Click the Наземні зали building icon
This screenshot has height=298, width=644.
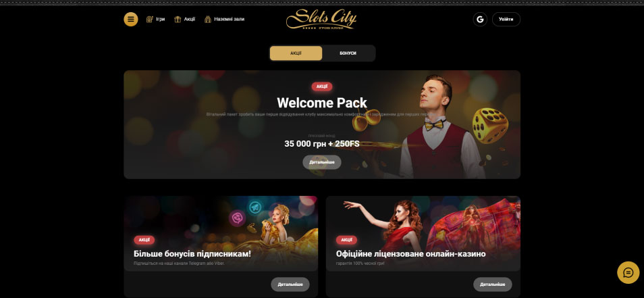(208, 20)
